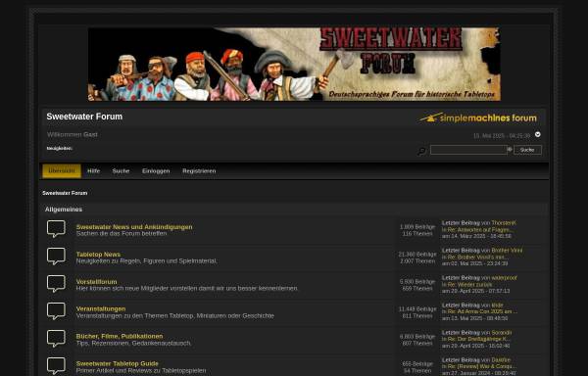This screenshot has width=588, height=376.
Task: Click the magnifying glass search icon
Action: pos(421,152)
